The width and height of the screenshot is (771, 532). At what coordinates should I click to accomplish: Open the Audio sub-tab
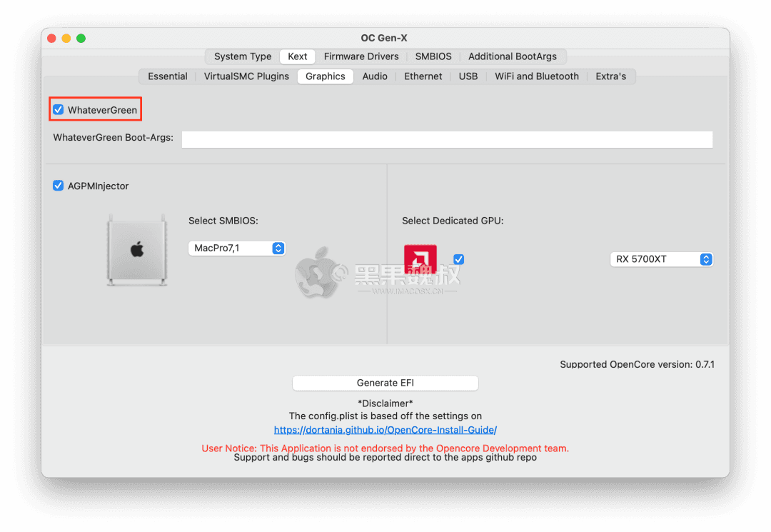375,76
